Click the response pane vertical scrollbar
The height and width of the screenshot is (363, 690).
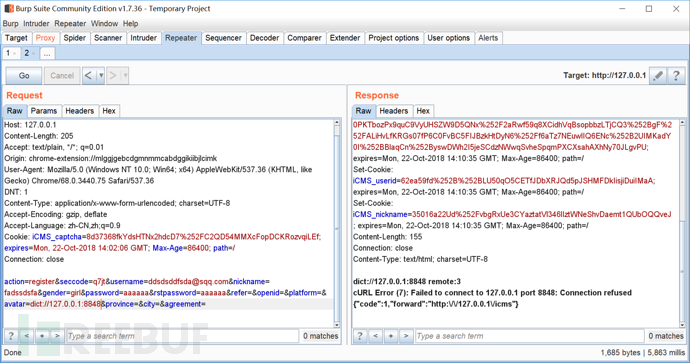pyautogui.click(x=683, y=224)
